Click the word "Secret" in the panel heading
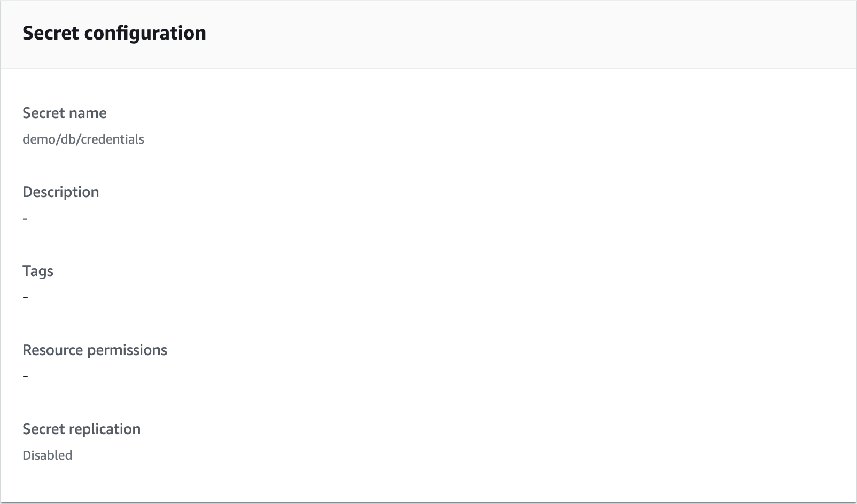The image size is (857, 504). [51, 33]
